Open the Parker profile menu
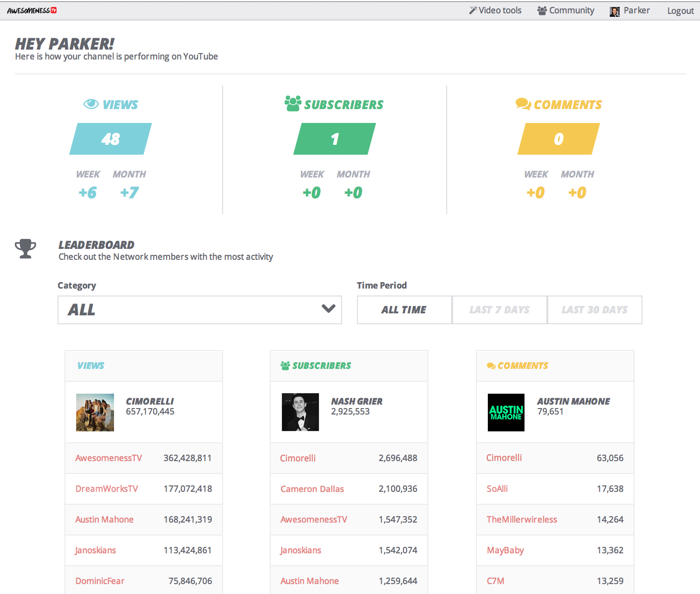This screenshot has height=594, width=700. 630,11
